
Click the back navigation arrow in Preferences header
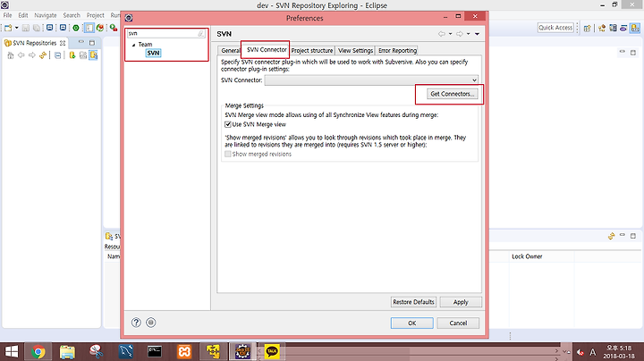(442, 34)
